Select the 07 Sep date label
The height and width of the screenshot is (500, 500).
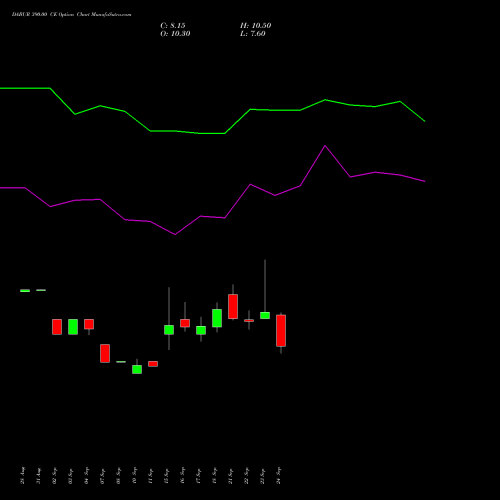(102, 476)
